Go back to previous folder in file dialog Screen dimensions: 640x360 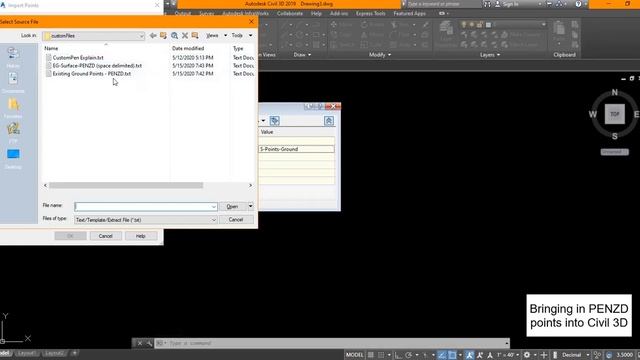153,36
